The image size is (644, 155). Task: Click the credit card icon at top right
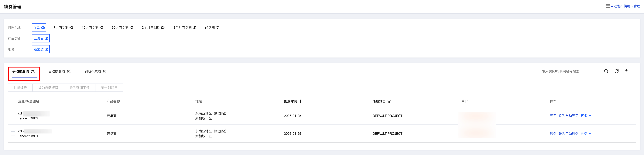tap(608, 6)
